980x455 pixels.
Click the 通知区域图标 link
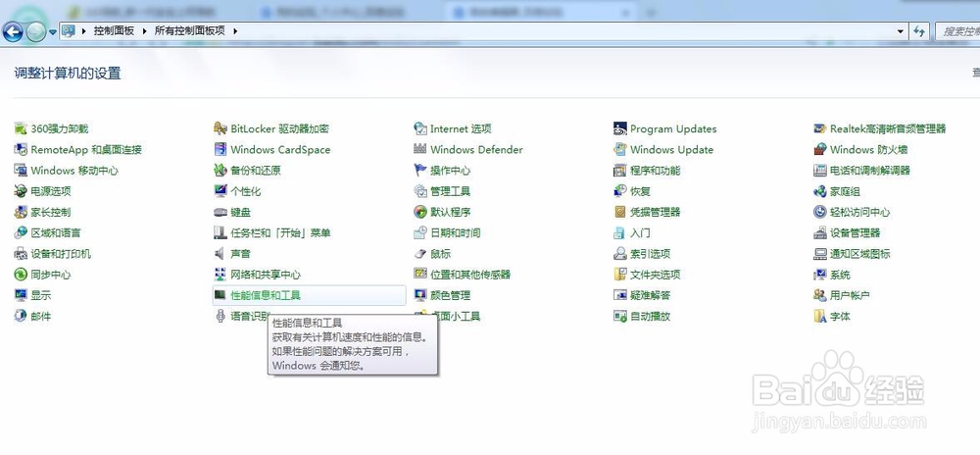click(860, 254)
